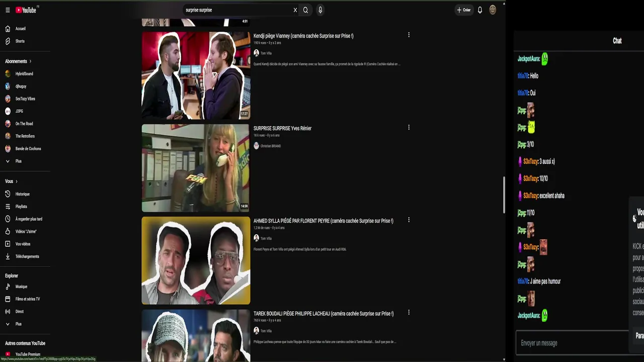Open options for Tarek Boudali video
The width and height of the screenshot is (644, 362).
click(409, 313)
